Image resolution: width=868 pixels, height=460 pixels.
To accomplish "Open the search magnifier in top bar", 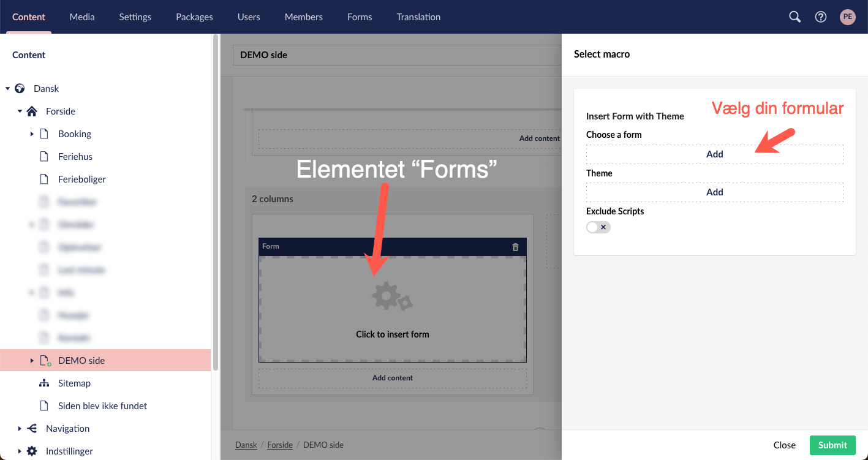I will tap(794, 17).
